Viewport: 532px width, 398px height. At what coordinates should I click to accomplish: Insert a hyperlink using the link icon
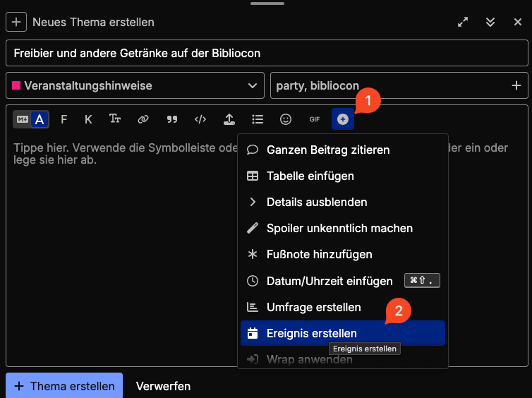[x=143, y=119]
